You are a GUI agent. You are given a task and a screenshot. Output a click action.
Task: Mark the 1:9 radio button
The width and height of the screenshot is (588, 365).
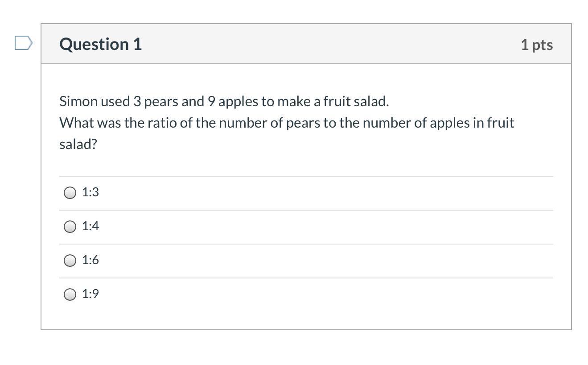70,294
